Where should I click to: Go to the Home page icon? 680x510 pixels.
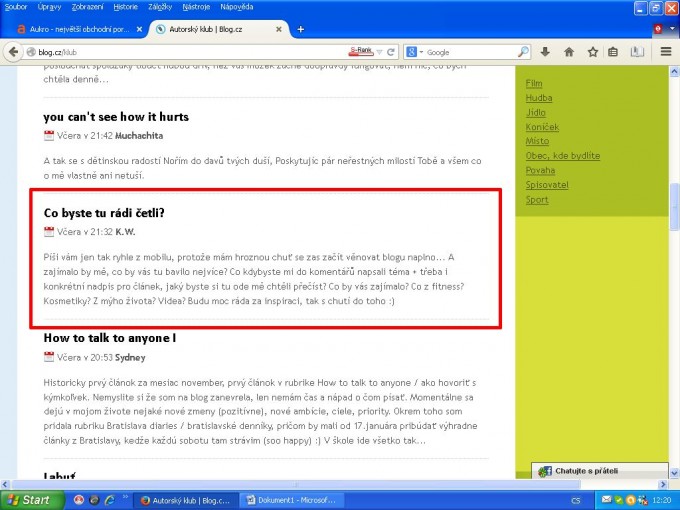569,52
